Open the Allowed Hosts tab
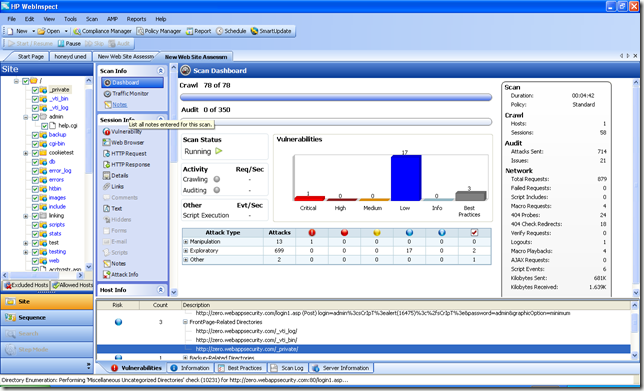Screen dimensions: 644x391 (72, 285)
